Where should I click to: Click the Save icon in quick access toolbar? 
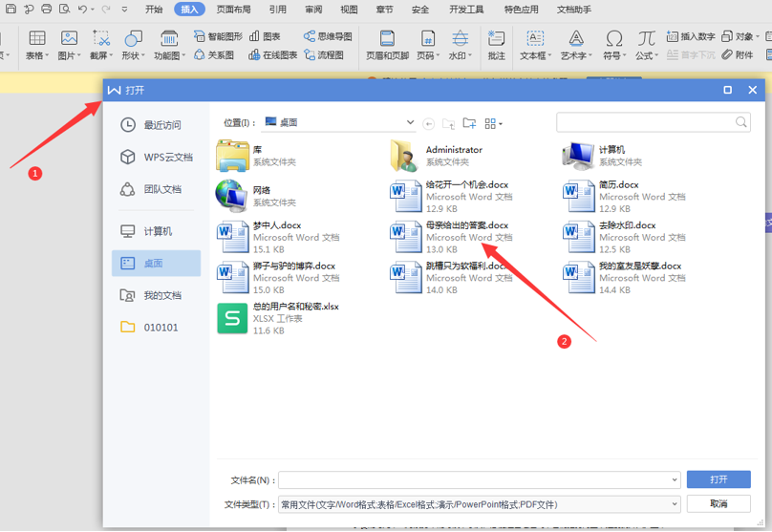tap(11, 9)
